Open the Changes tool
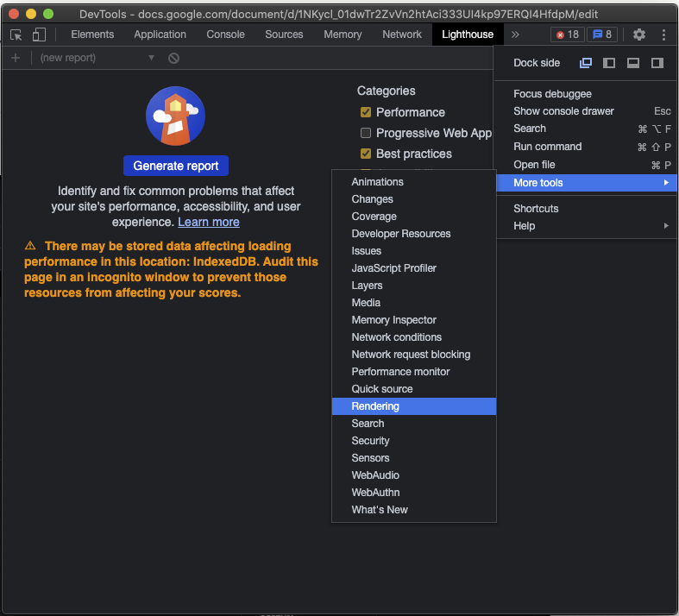 coord(414,199)
